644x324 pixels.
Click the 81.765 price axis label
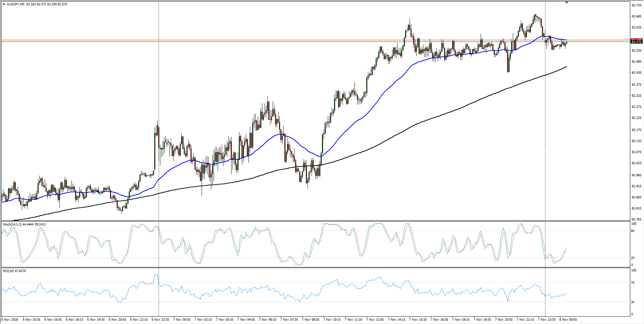(x=636, y=219)
